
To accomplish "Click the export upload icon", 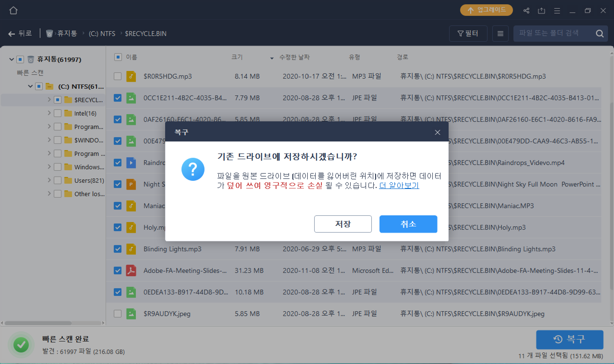I will pos(541,11).
